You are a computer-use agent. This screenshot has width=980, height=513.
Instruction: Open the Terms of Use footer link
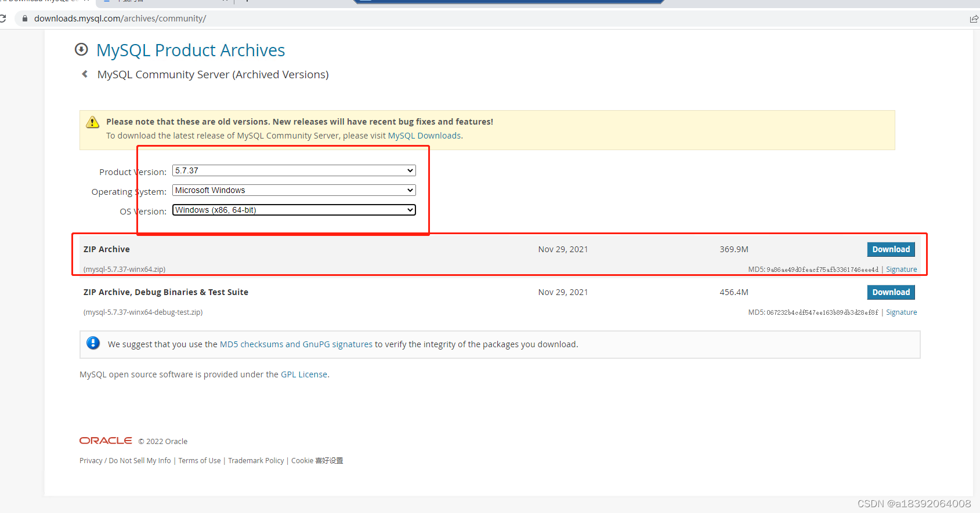click(x=200, y=461)
